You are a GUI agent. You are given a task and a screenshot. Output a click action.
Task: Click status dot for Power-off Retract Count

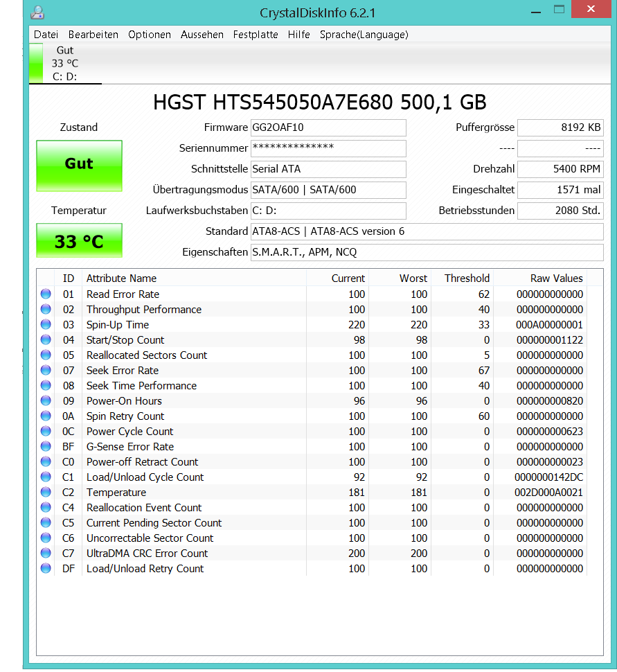46,461
